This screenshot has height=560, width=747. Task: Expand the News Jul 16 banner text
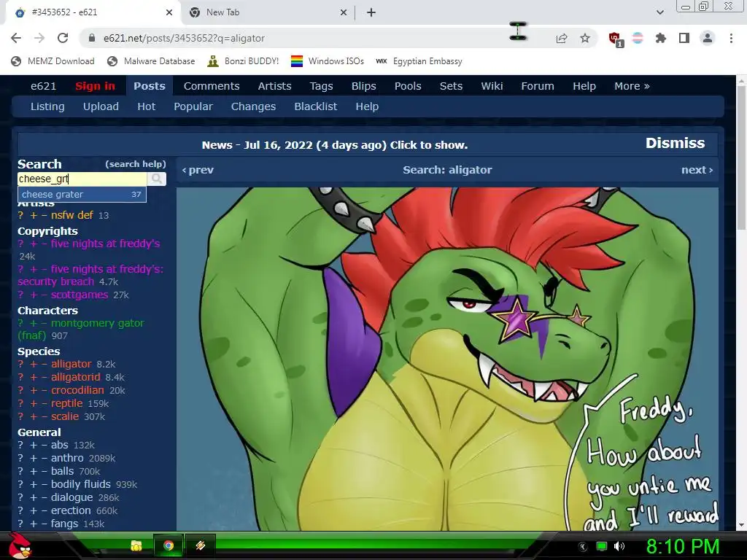tap(334, 145)
